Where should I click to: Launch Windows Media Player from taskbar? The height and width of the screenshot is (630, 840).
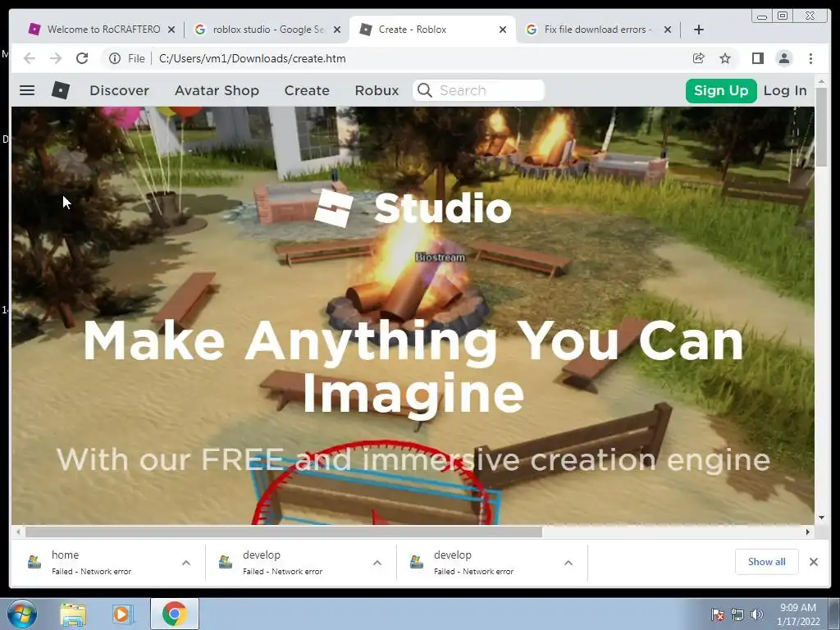[x=123, y=614]
